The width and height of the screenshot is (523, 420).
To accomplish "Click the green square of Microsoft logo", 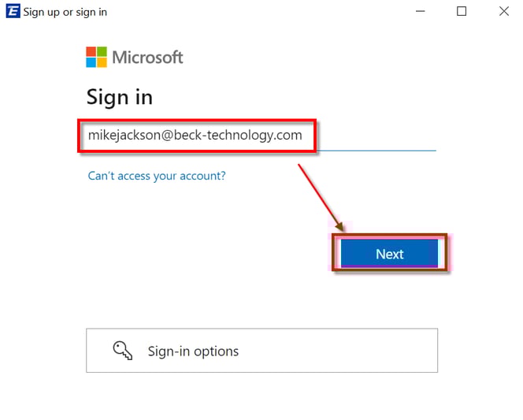I will pos(101,52).
